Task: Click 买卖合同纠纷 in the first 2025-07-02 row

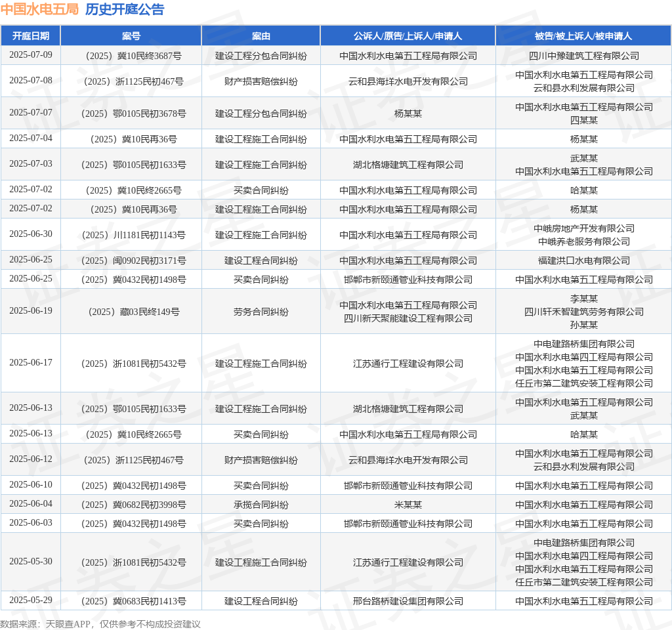Action: tap(261, 190)
